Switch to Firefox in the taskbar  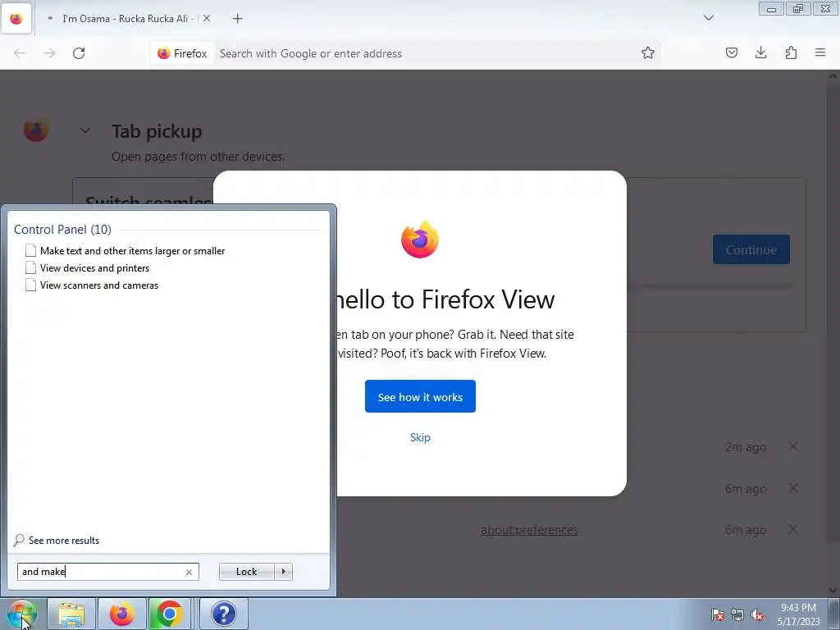[122, 614]
